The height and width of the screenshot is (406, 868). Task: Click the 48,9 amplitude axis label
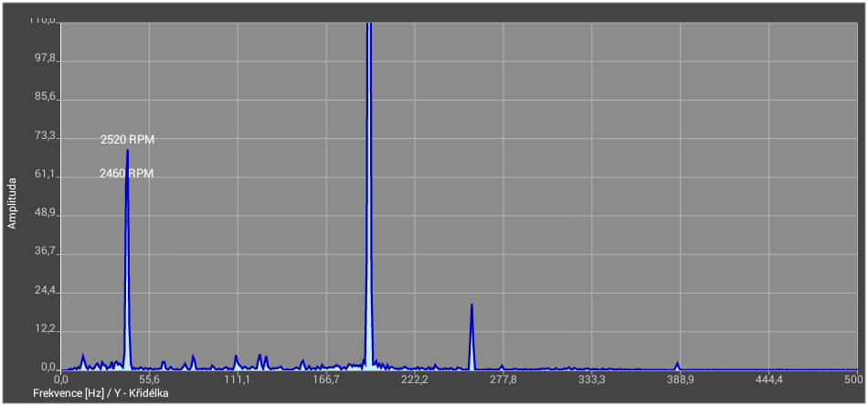44,213
